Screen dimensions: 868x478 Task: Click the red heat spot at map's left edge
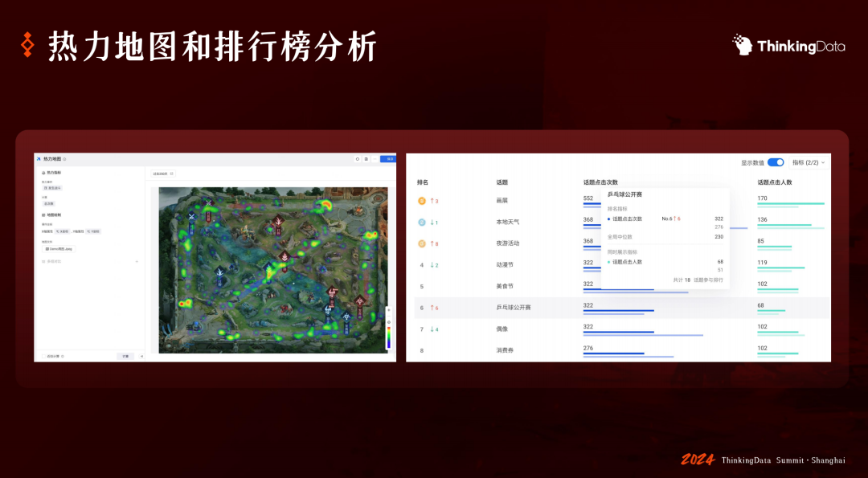[185, 303]
